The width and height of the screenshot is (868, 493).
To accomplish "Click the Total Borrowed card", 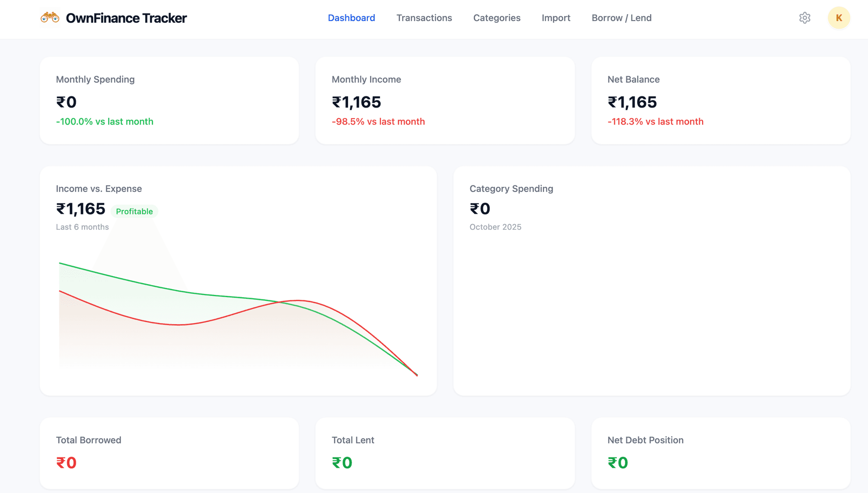I will [x=169, y=452].
